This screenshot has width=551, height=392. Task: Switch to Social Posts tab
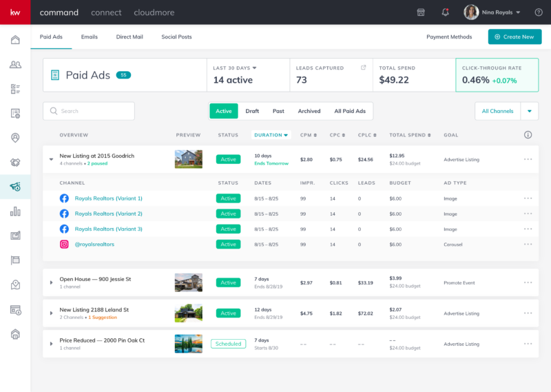pos(176,37)
